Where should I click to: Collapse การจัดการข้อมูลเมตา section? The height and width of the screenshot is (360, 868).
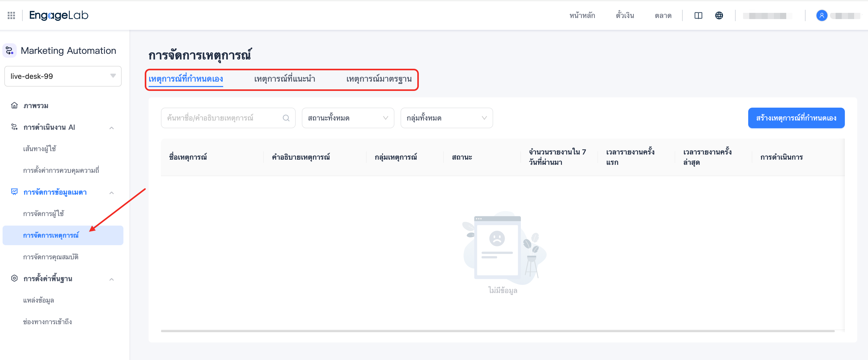111,192
